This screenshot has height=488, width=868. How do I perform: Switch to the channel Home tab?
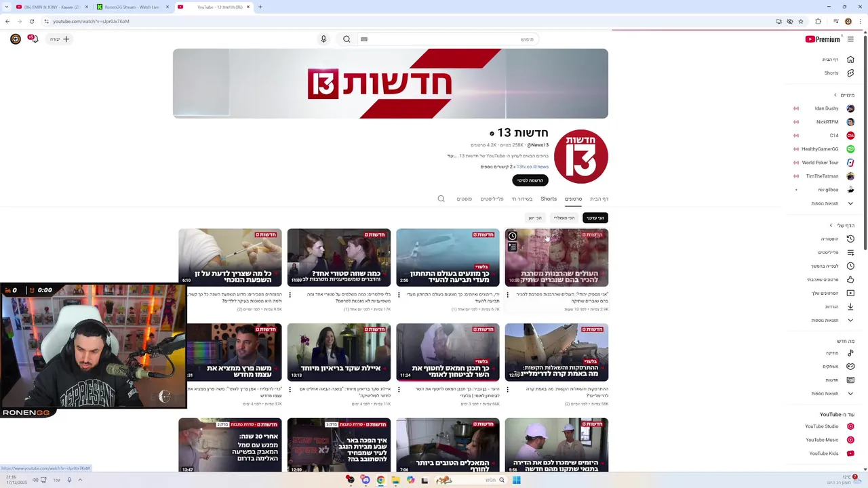[x=599, y=199]
